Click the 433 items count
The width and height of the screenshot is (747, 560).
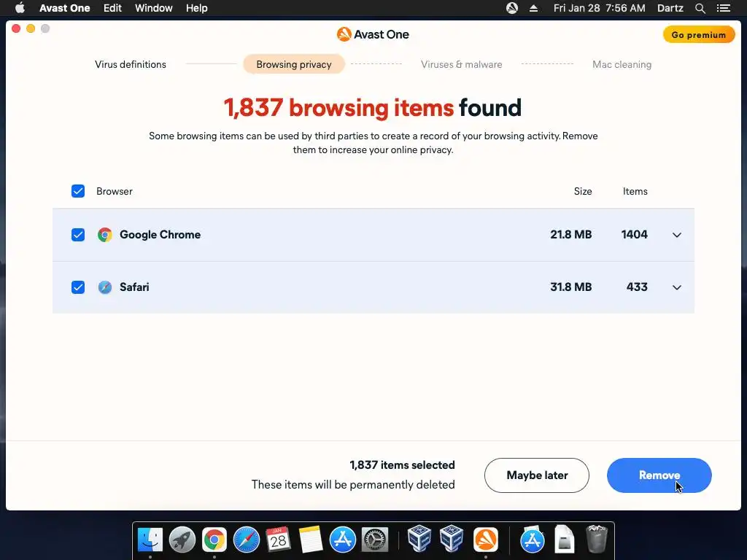tap(637, 287)
